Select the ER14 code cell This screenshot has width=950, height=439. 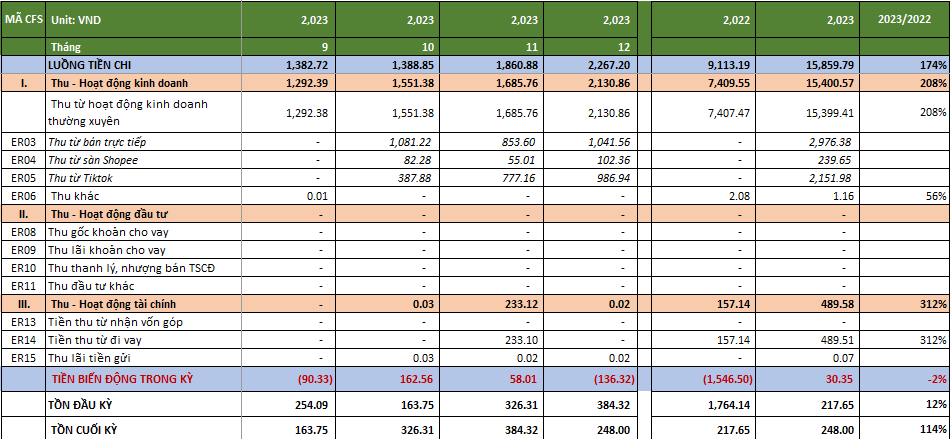(x=22, y=340)
